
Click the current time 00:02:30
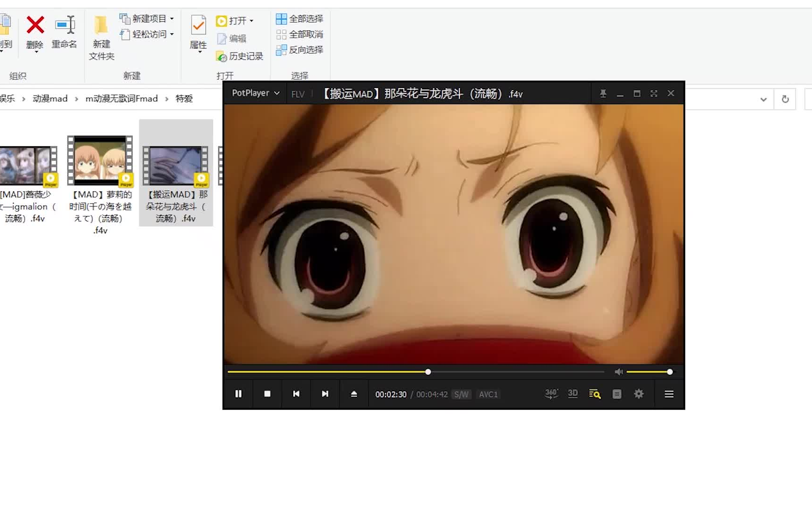390,395
